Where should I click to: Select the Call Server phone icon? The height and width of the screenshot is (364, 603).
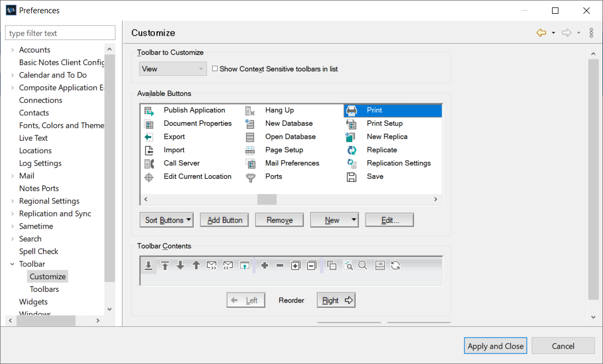[149, 164]
